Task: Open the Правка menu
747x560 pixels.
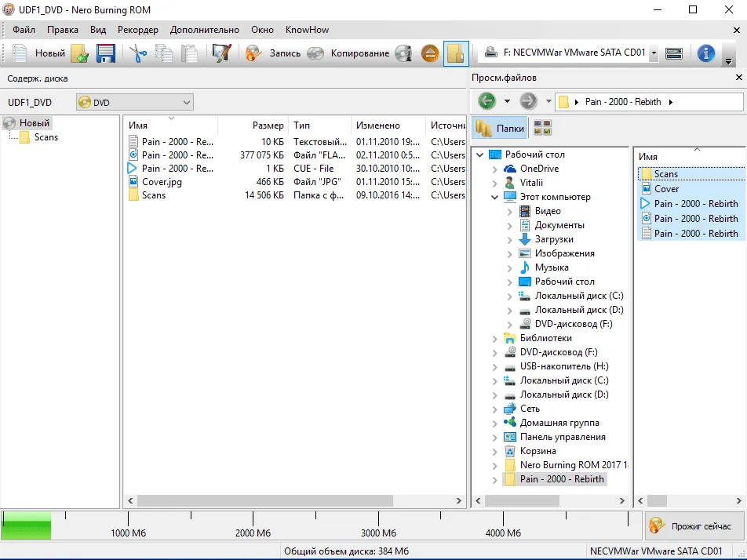Action: (63, 30)
